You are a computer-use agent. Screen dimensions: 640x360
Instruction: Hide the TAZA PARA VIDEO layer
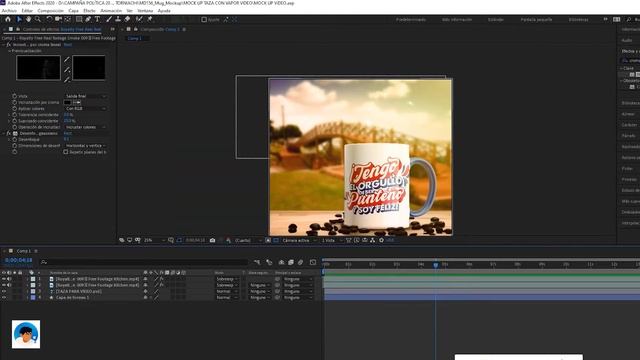(x=4, y=291)
